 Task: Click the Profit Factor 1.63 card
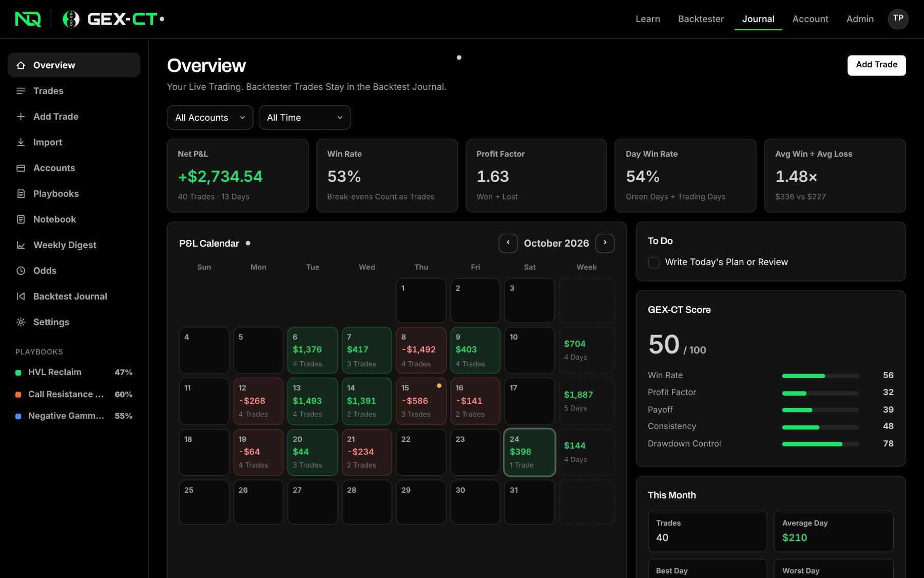536,176
